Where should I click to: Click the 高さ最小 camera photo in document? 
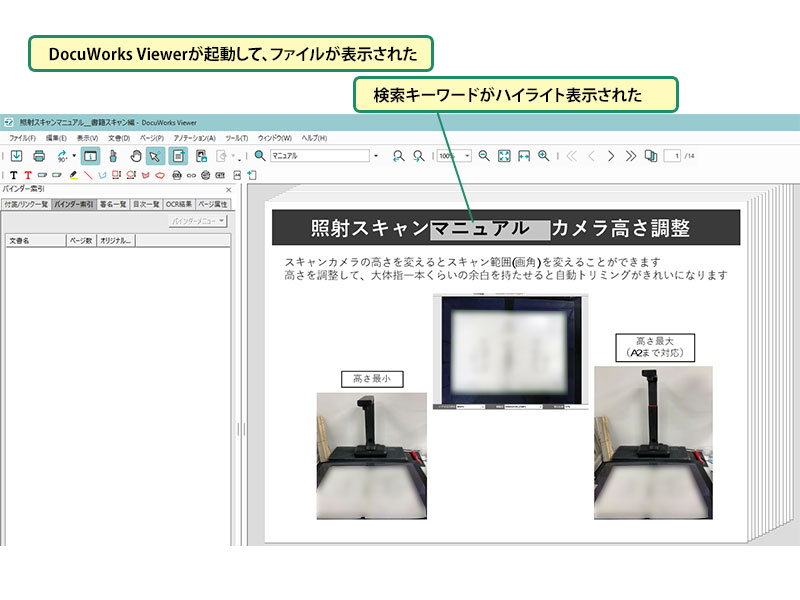point(371,456)
